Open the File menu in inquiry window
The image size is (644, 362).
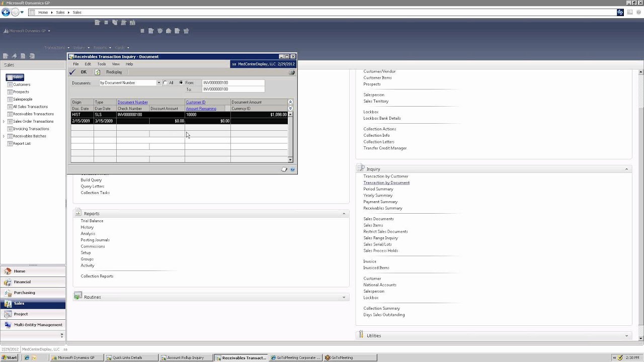click(76, 64)
